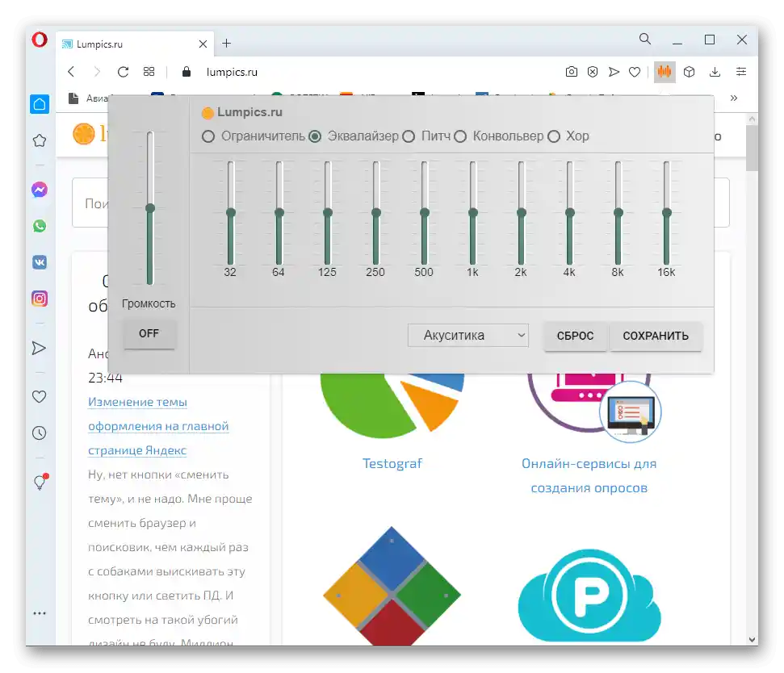This screenshot has width=784, height=673.
Task: Adjust the 16k equalizer slider
Action: (666, 213)
